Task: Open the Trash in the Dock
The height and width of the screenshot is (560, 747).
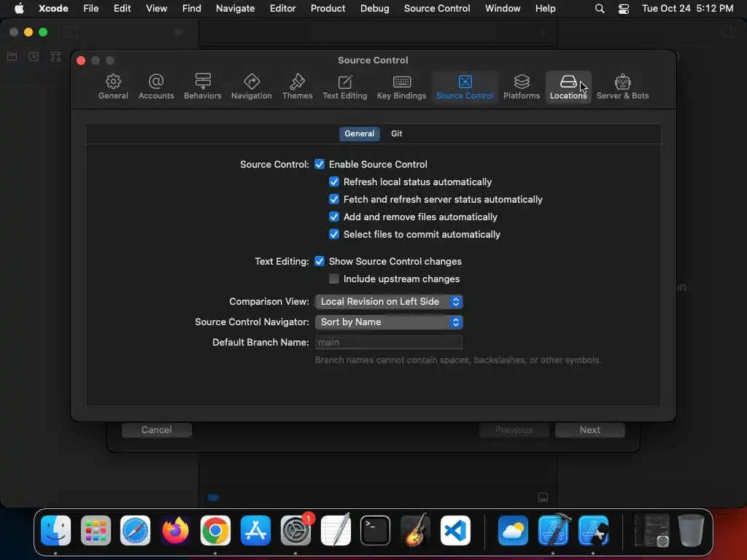Action: tap(691, 530)
